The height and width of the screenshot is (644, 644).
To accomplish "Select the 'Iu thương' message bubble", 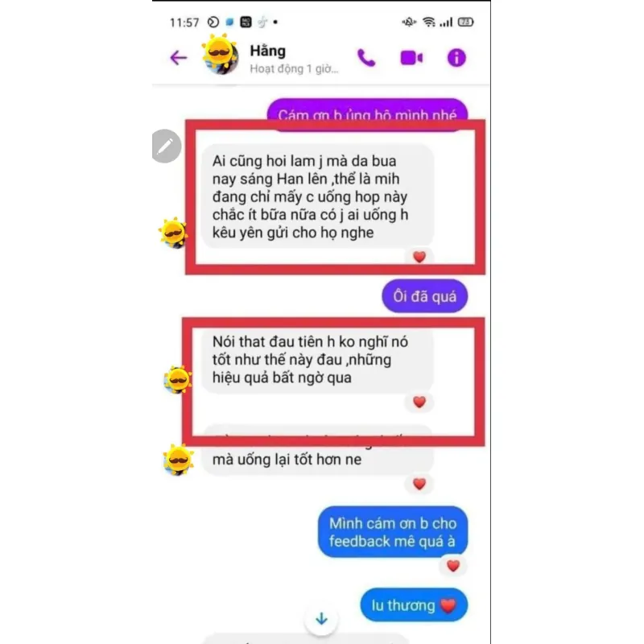I will (414, 605).
